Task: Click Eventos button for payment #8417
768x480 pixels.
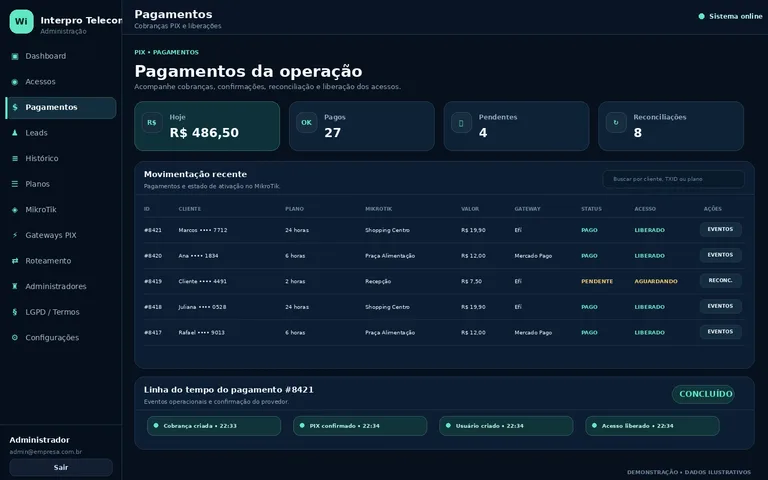Action: (x=720, y=332)
